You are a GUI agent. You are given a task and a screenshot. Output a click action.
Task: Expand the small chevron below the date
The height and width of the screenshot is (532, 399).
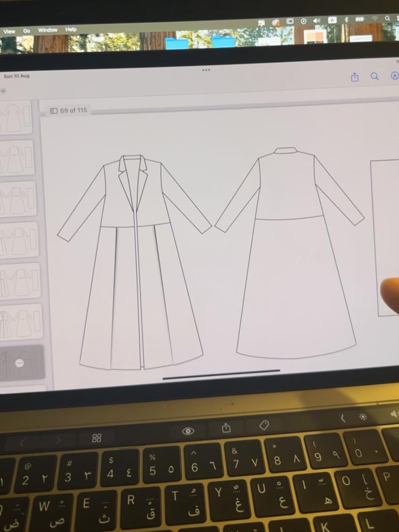tap(3, 90)
